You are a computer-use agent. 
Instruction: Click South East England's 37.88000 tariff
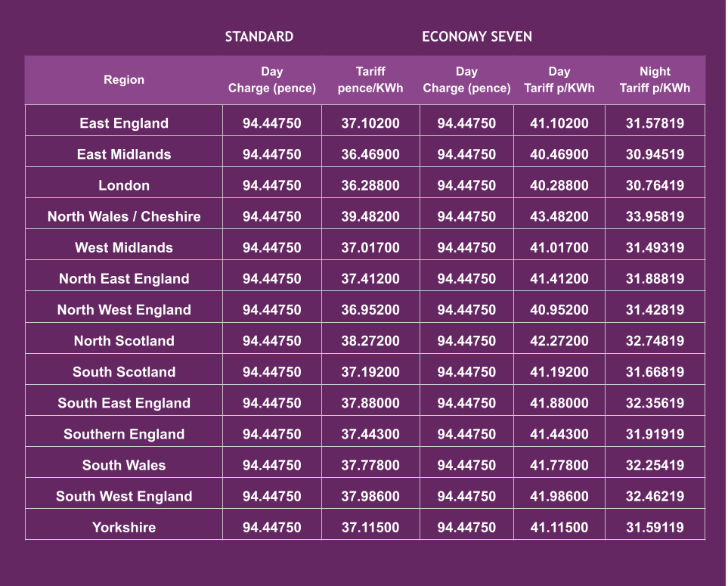[x=370, y=403]
